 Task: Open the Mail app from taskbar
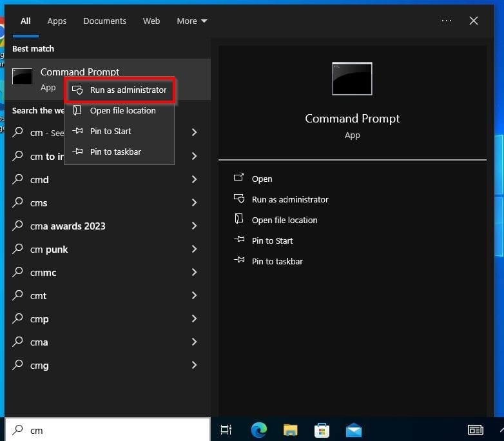click(x=353, y=430)
